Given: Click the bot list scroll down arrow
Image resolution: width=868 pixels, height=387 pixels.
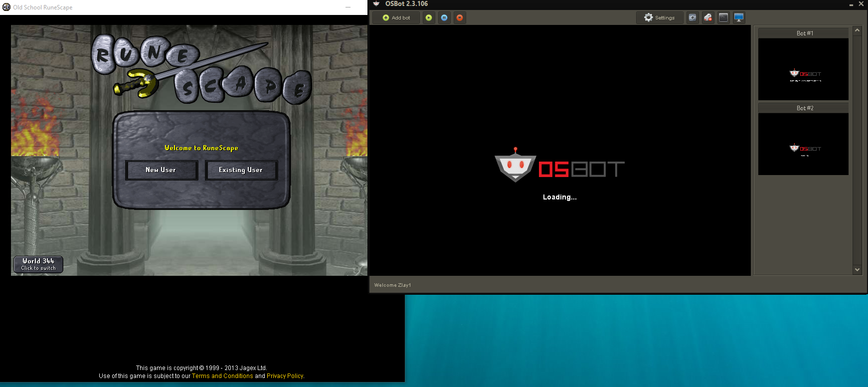Looking at the screenshot, I should [857, 270].
